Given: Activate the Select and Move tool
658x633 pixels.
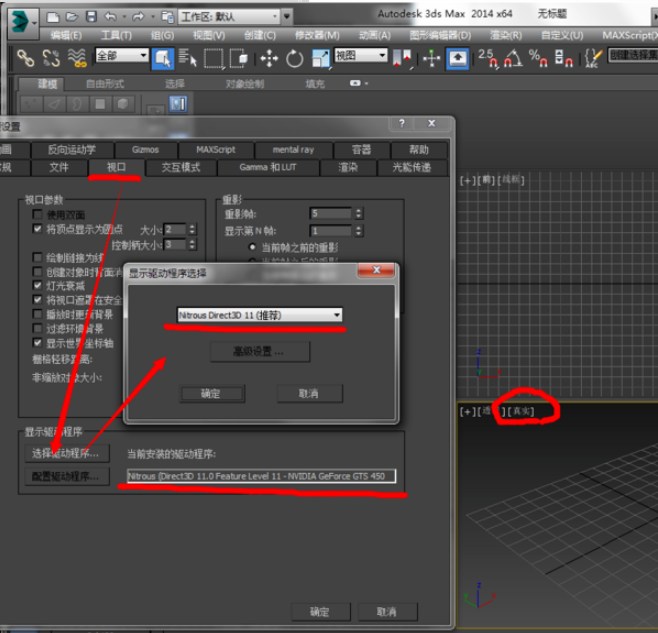Looking at the screenshot, I should (269, 58).
